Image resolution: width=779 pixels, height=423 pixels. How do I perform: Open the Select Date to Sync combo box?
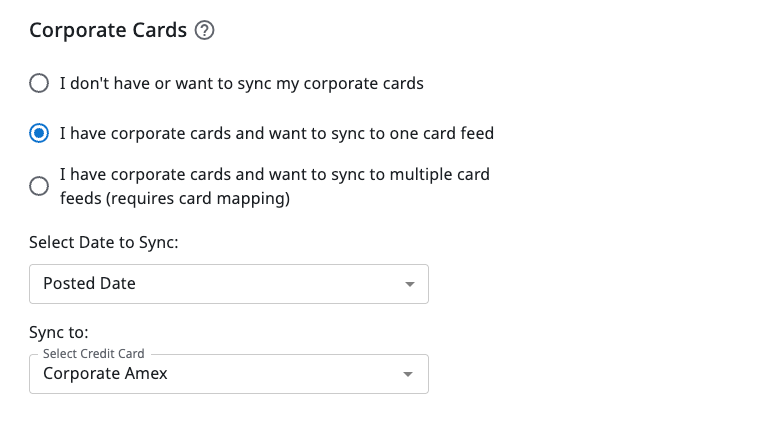click(x=228, y=284)
